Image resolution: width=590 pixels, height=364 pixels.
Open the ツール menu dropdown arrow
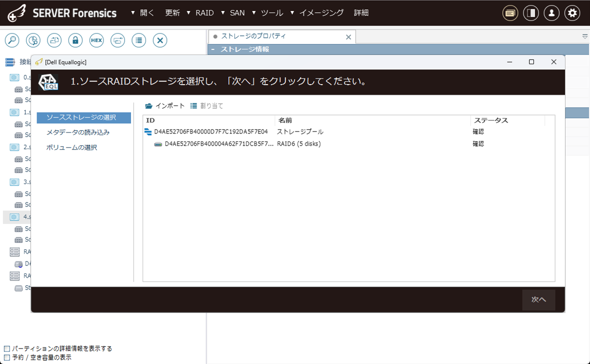pyautogui.click(x=253, y=13)
